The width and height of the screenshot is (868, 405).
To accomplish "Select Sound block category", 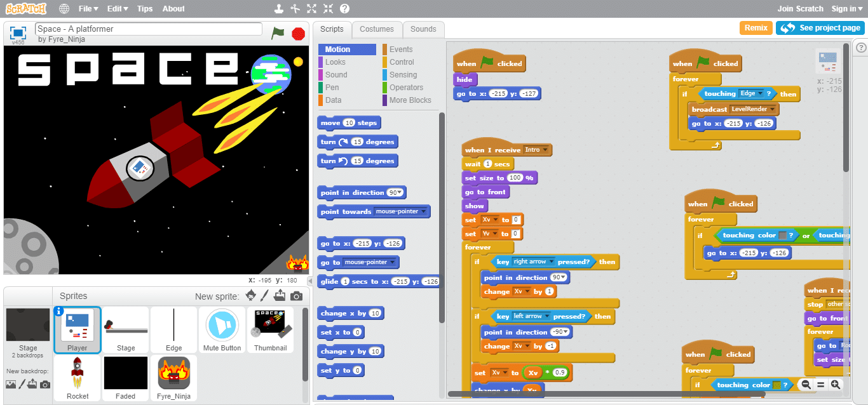I will tap(336, 75).
